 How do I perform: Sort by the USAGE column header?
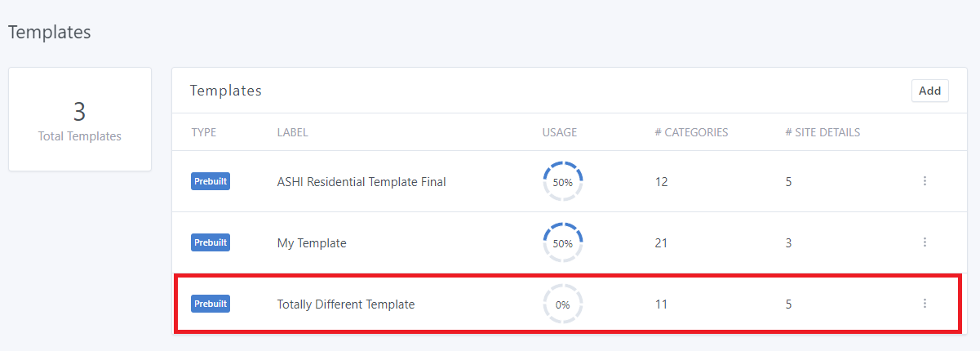pyautogui.click(x=559, y=132)
